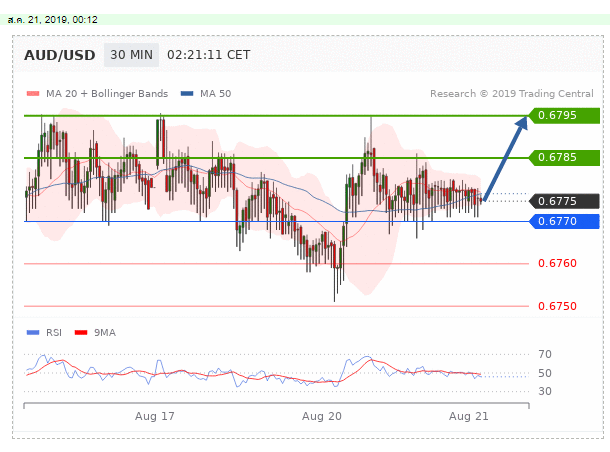The width and height of the screenshot is (610, 452).
Task: Click the 9MA legend text
Action: 105,333
